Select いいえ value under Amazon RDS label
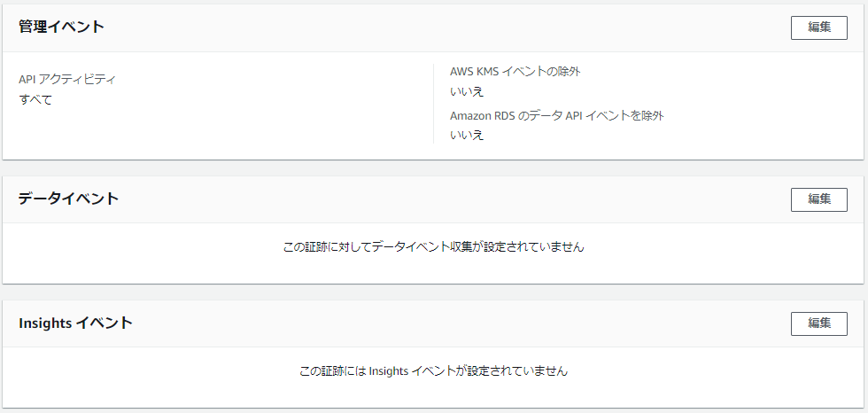 coord(467,136)
